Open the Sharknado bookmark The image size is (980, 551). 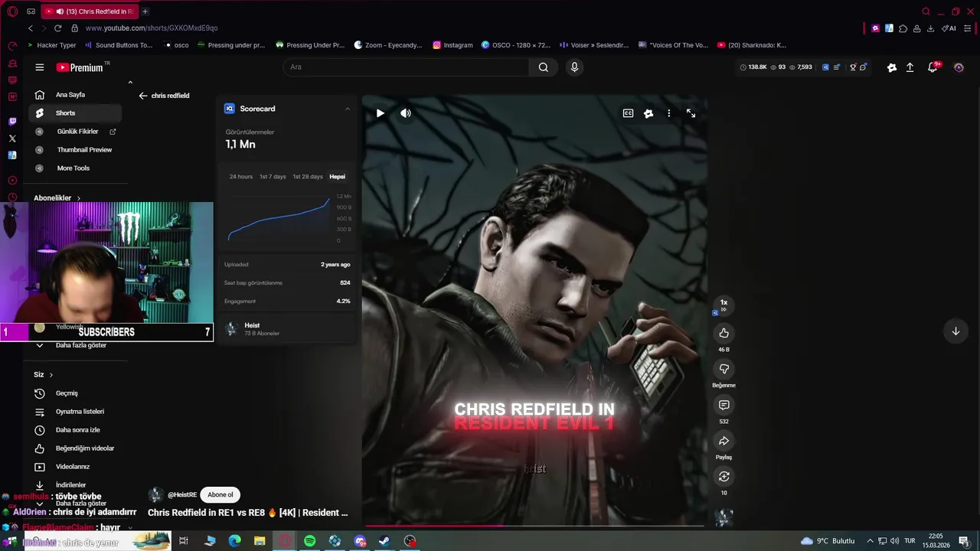pyautogui.click(x=752, y=45)
